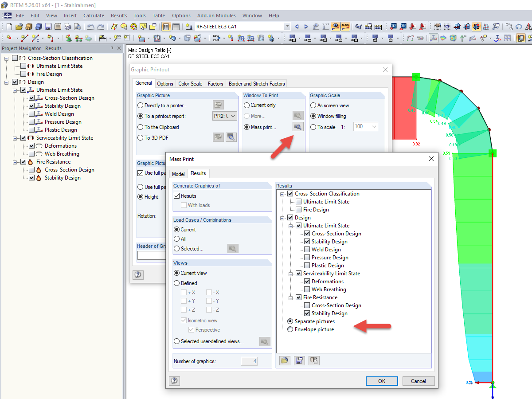Image resolution: width=532 pixels, height=399 pixels.
Task: Click the Redo arrow in toolbar
Action: pyautogui.click(x=101, y=27)
